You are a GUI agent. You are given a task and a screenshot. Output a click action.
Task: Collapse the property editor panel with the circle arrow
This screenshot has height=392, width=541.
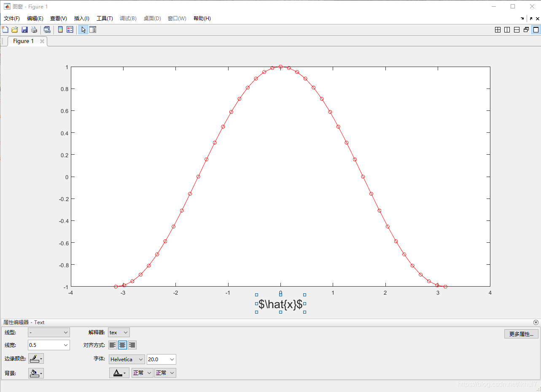pyautogui.click(x=536, y=322)
